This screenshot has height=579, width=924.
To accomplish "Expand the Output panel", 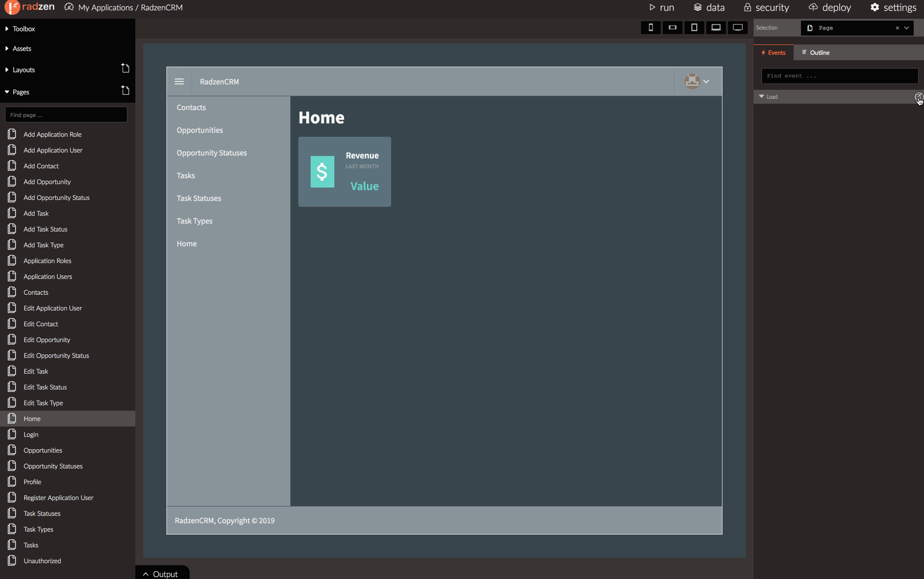I will click(162, 574).
